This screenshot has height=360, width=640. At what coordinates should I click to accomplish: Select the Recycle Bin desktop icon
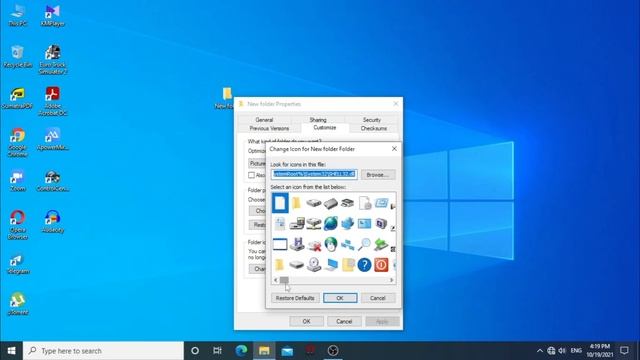click(17, 56)
